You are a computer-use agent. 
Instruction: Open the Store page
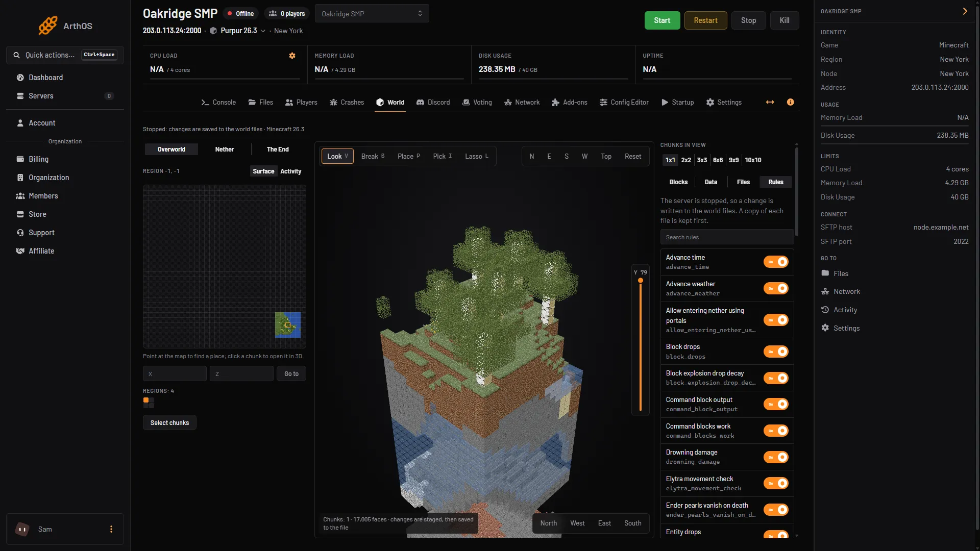click(x=65, y=214)
